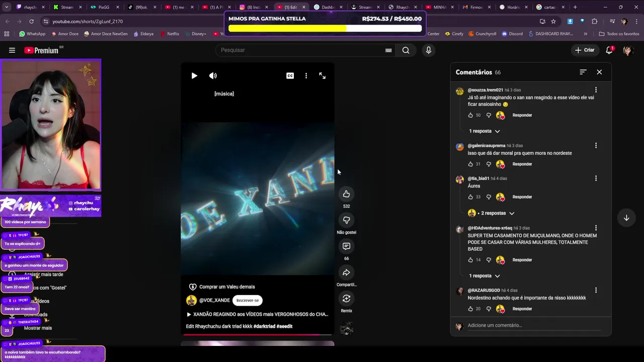Image resolution: width=644 pixels, height=362 pixels.
Task: Start voice search with the microphone
Action: [x=429, y=50]
